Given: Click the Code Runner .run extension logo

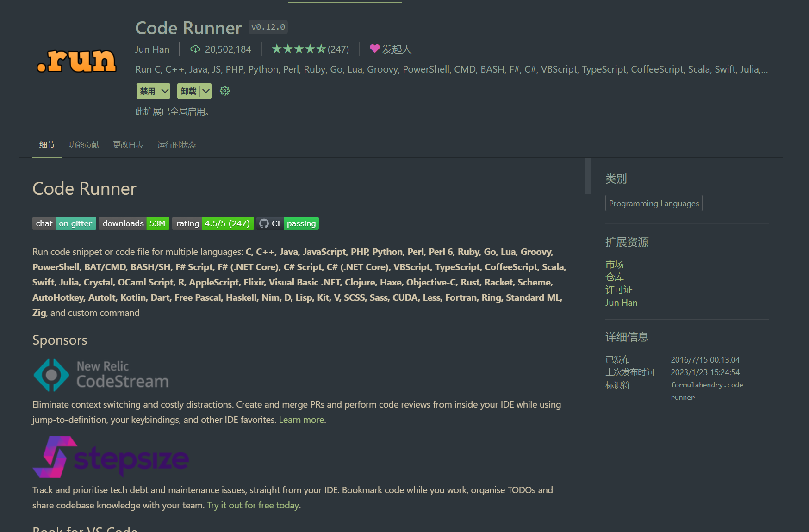Looking at the screenshot, I should click(x=76, y=61).
